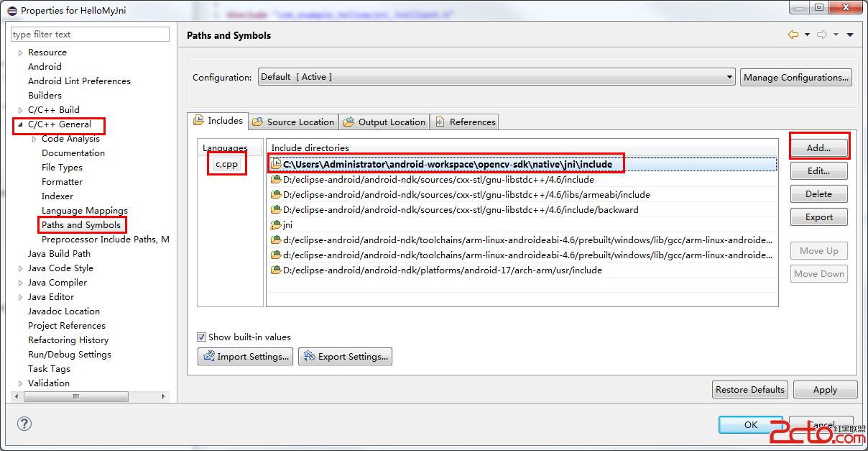Click the Restore Defaults button
The width and height of the screenshot is (868, 451).
tap(750, 389)
